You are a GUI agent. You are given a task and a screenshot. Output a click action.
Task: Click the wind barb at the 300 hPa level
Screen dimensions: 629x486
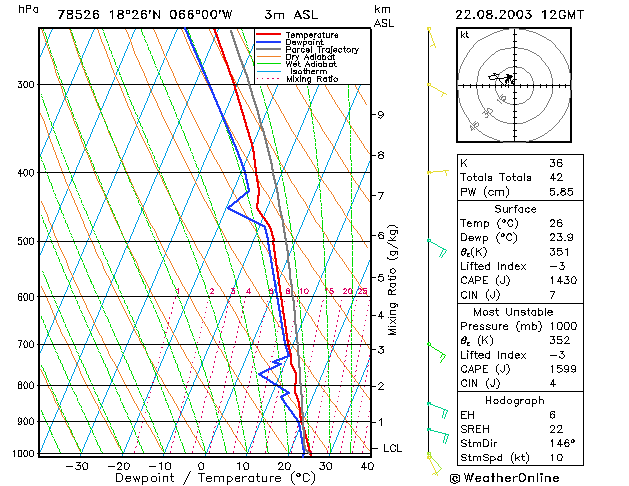437,90
